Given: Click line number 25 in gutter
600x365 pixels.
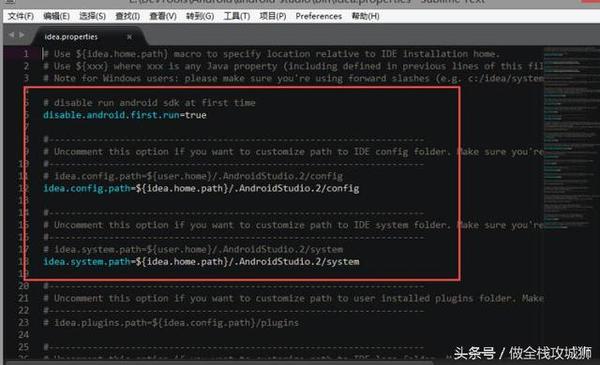Looking at the screenshot, I should (x=24, y=347).
